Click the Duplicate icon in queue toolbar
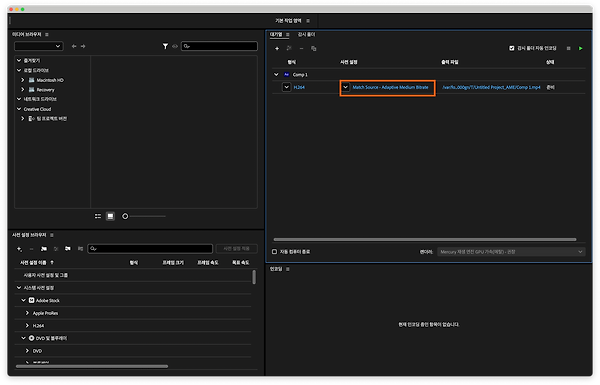The image size is (600, 385). tap(314, 49)
